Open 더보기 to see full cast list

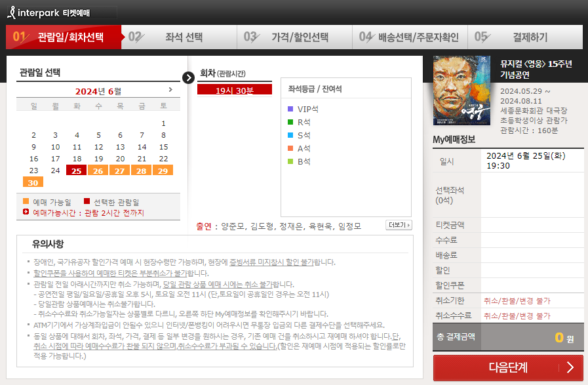398,224
